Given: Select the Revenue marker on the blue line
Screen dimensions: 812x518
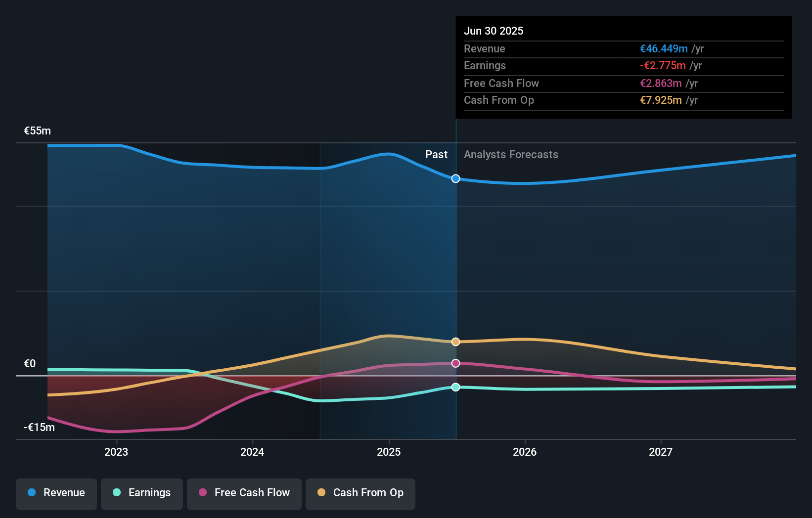Looking at the screenshot, I should point(455,179).
